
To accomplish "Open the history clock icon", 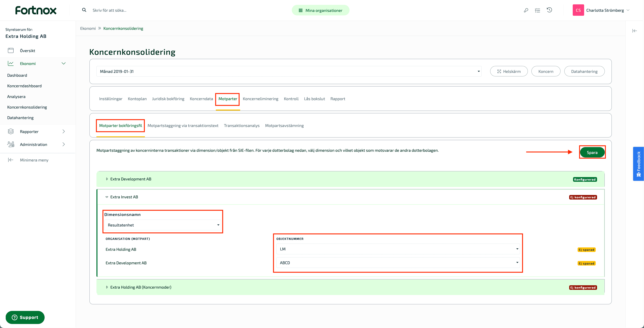I will [x=549, y=10].
